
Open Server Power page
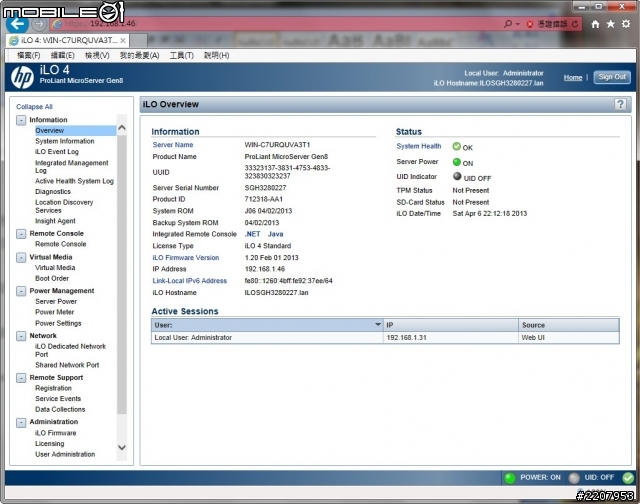[56, 302]
